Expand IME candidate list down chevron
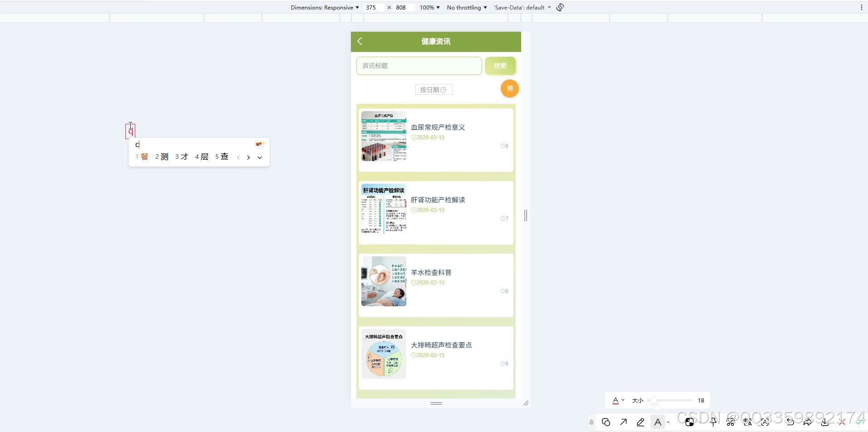Viewport: 868px width, 432px height. point(260,157)
